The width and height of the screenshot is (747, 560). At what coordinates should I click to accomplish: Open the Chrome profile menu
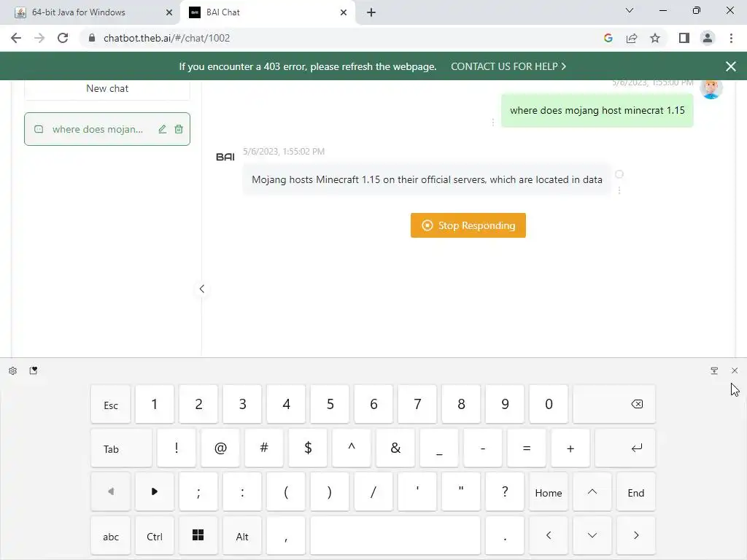(708, 38)
